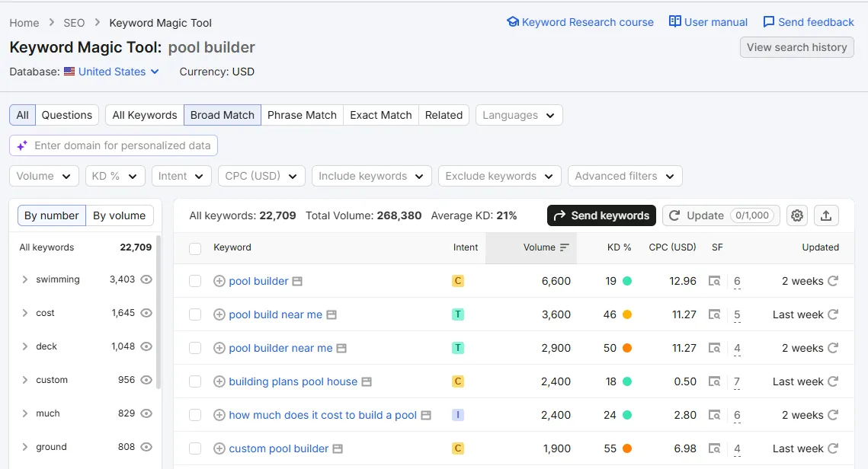Image resolution: width=868 pixels, height=469 pixels.
Task: Toggle eye icon for 'swimming' group
Action: [x=146, y=279]
